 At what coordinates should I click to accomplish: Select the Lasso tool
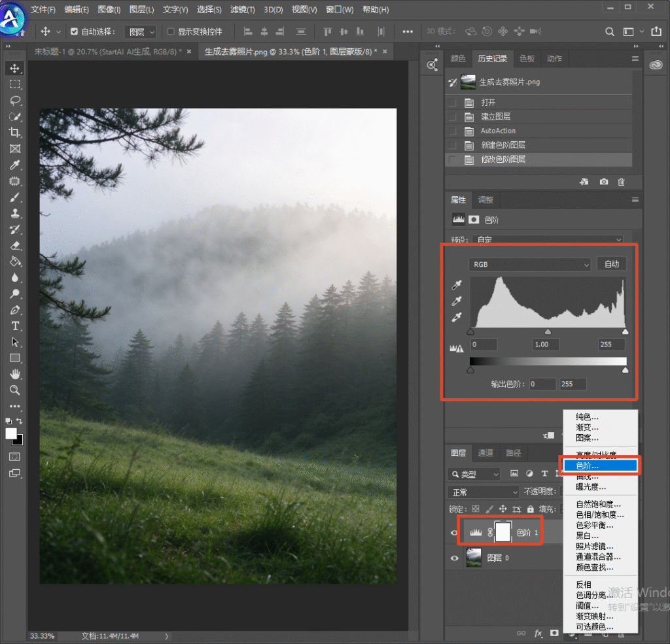click(x=15, y=100)
